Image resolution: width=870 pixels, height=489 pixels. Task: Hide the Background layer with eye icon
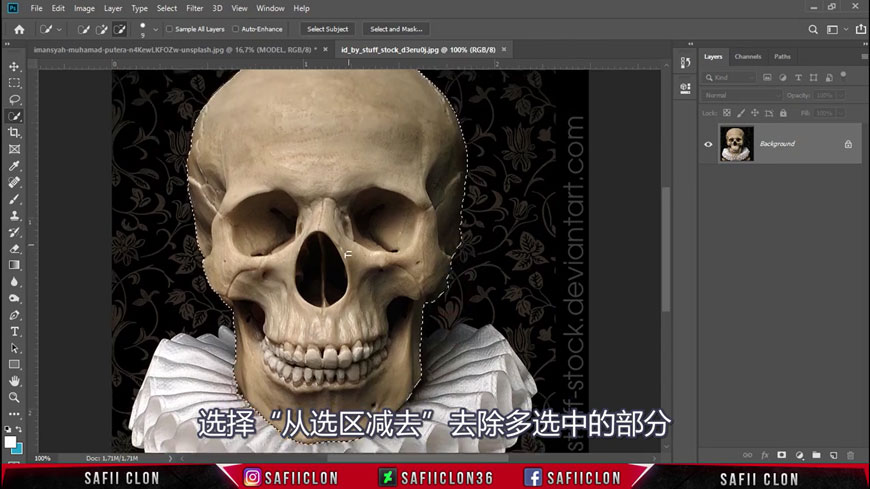point(709,144)
